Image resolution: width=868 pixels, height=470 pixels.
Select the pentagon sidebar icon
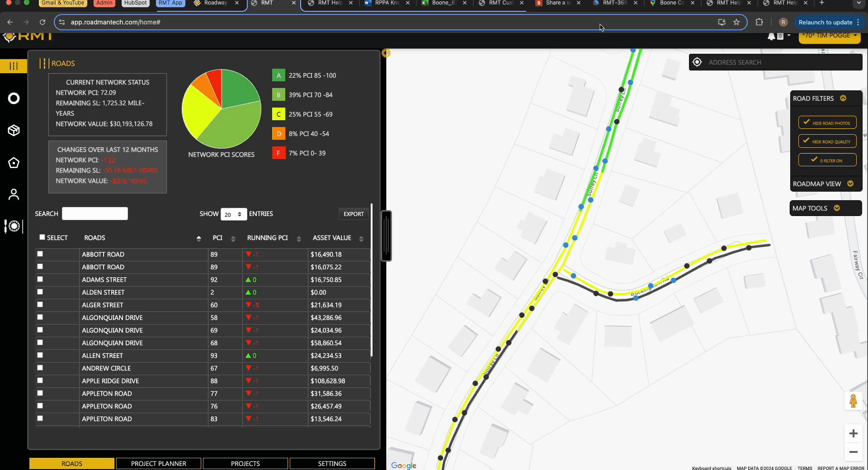pyautogui.click(x=14, y=163)
